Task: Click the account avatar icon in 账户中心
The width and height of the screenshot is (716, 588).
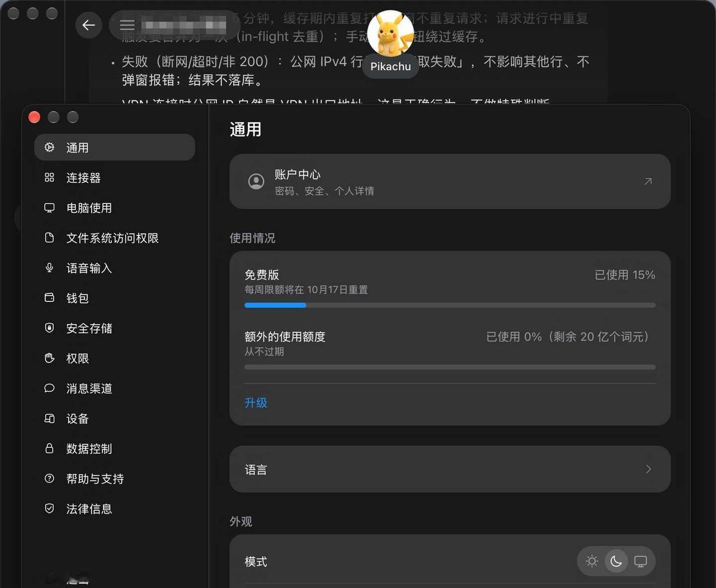Action: (256, 182)
